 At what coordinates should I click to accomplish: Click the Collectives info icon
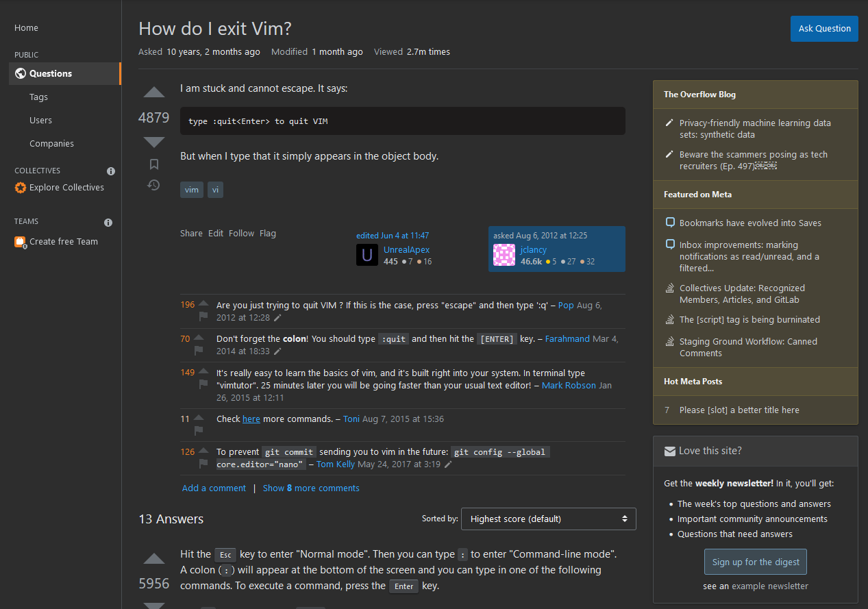(111, 171)
